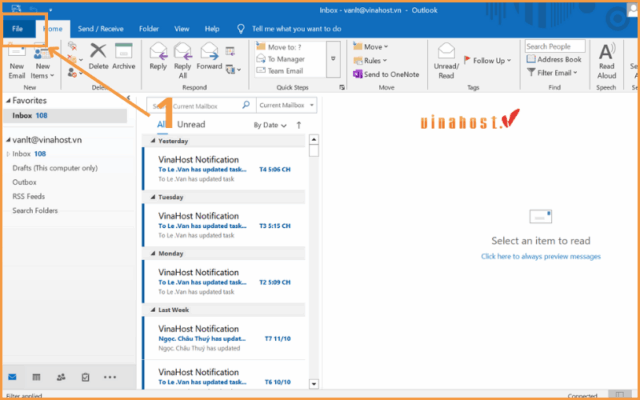
Task: Collapse the Favorites folder group
Action: (7, 101)
